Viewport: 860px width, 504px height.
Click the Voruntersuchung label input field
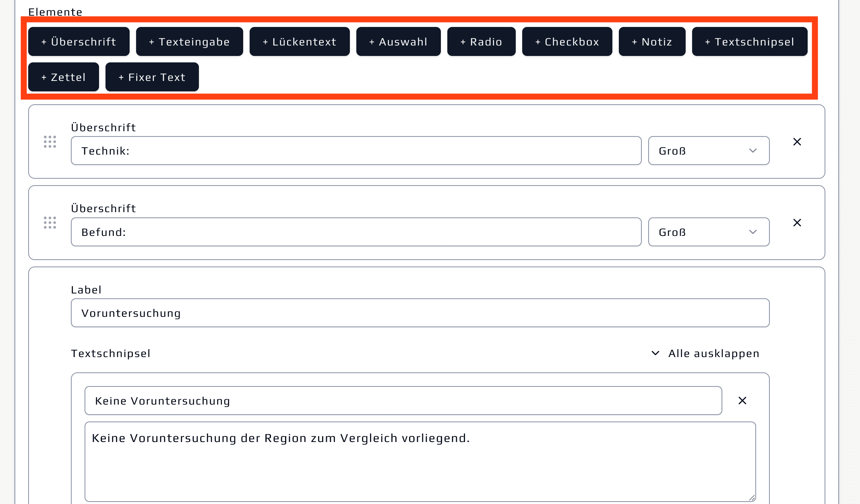click(420, 313)
